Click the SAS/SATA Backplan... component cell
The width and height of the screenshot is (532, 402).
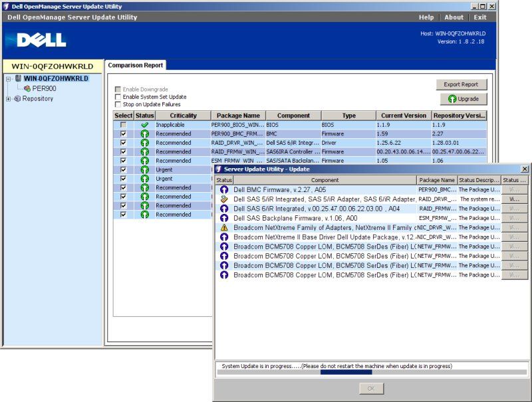point(293,161)
